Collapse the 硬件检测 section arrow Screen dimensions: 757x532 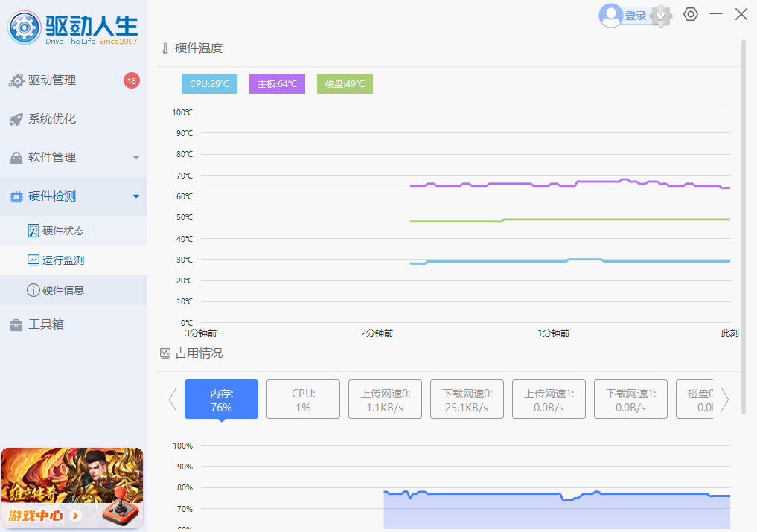click(135, 196)
